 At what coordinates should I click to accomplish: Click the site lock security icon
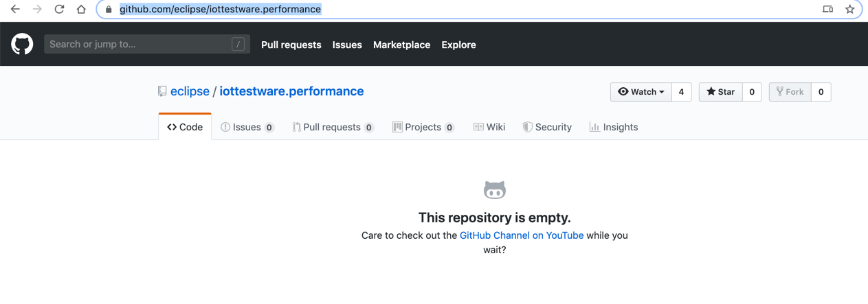pyautogui.click(x=109, y=10)
